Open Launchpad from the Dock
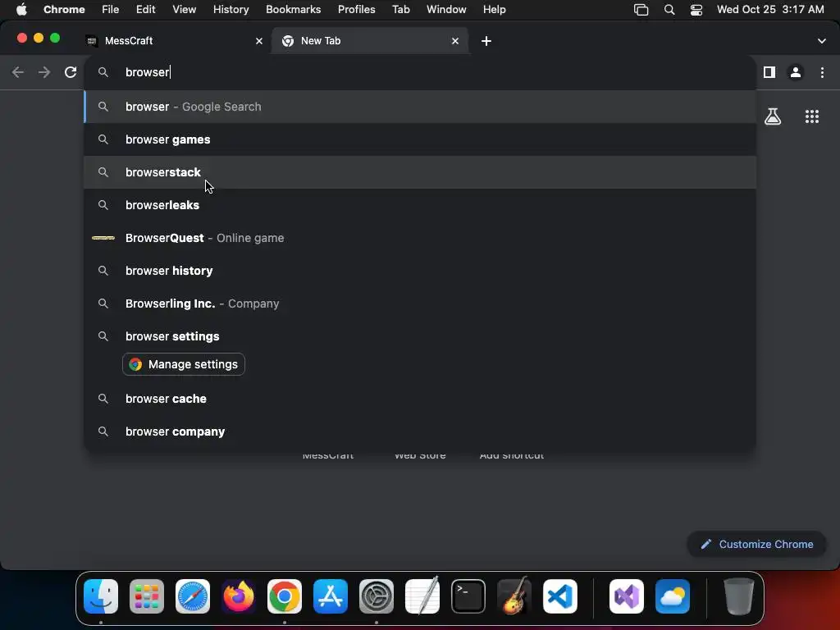The height and width of the screenshot is (630, 840). pos(147,596)
